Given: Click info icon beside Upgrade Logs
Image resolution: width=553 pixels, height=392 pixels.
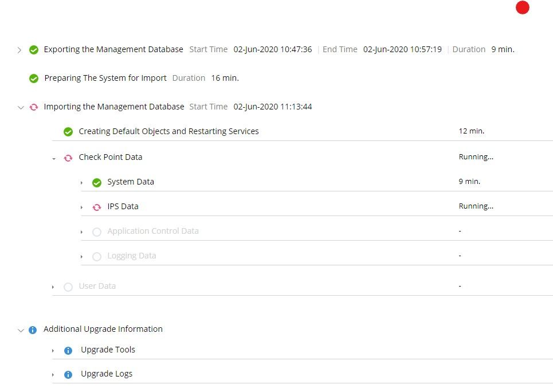Looking at the screenshot, I should click(68, 374).
